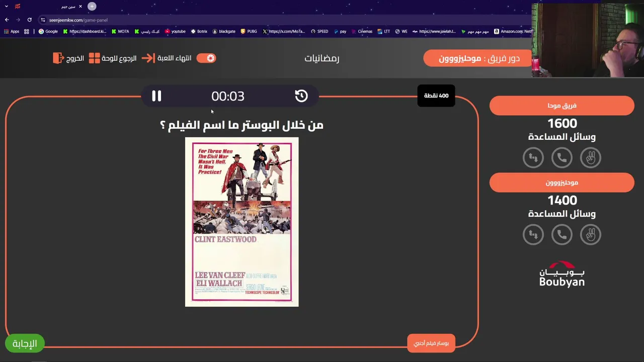Open the x.com/Mo7a bookmark

tap(284, 31)
